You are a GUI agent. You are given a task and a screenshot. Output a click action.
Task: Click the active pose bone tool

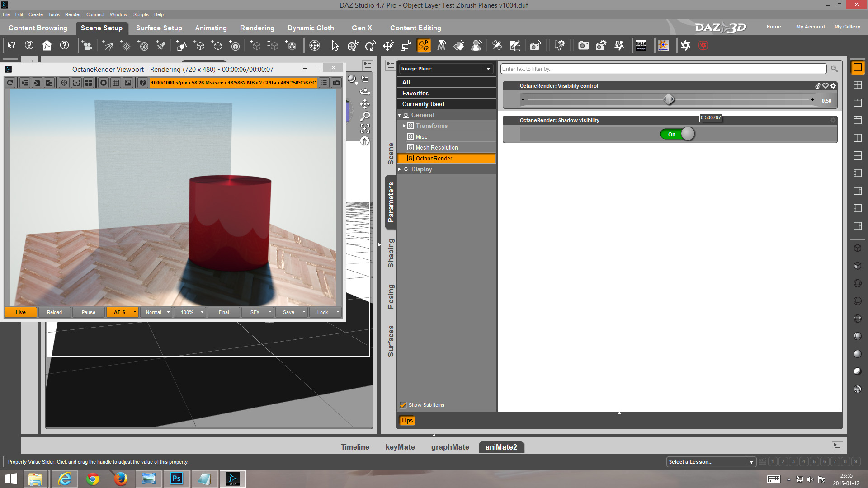click(424, 46)
